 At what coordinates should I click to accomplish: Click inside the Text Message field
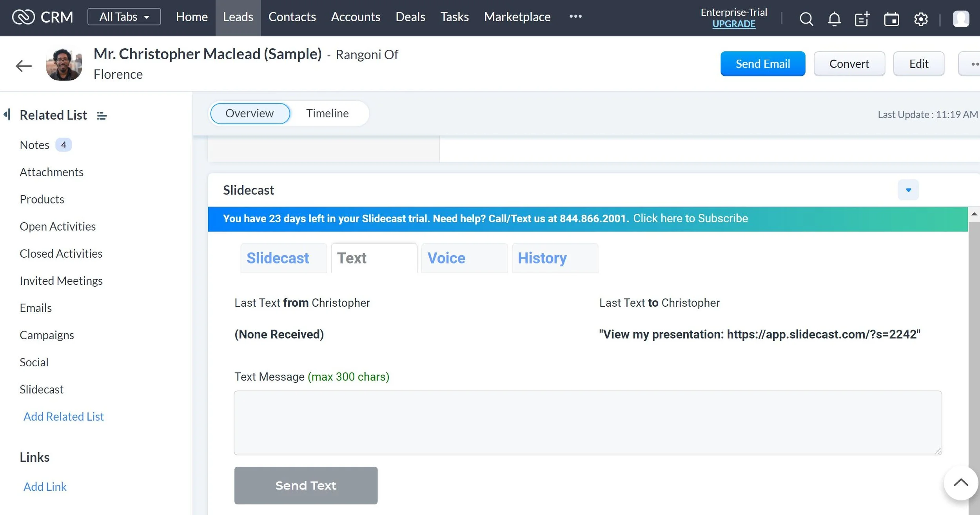pos(588,422)
